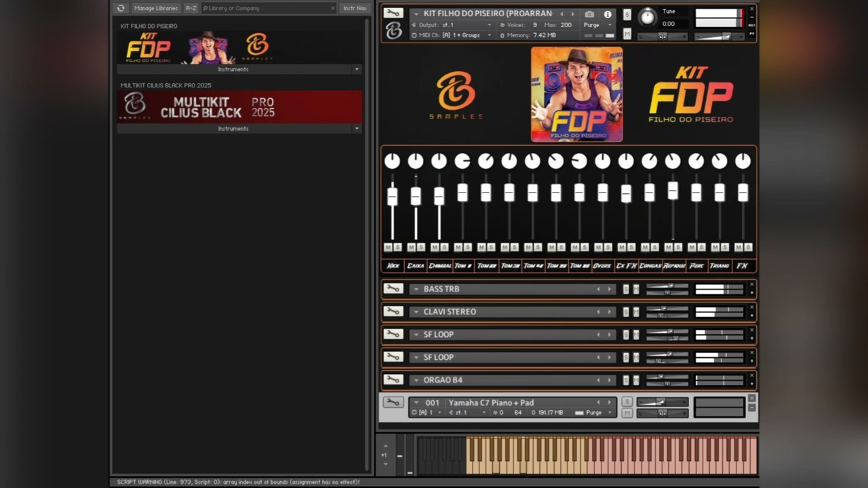Click next preset arrow on KIT FILHO DO PISEIRO
The height and width of the screenshot is (488, 868).
click(x=572, y=14)
